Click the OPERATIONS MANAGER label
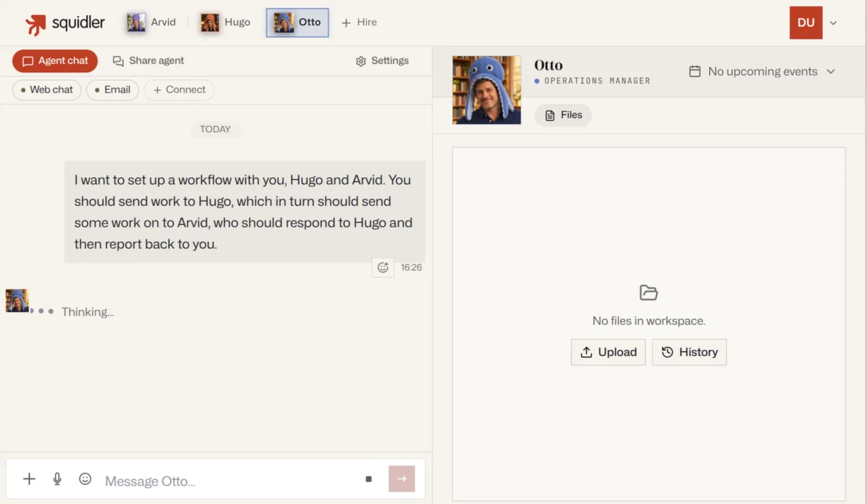The image size is (867, 504). click(597, 81)
